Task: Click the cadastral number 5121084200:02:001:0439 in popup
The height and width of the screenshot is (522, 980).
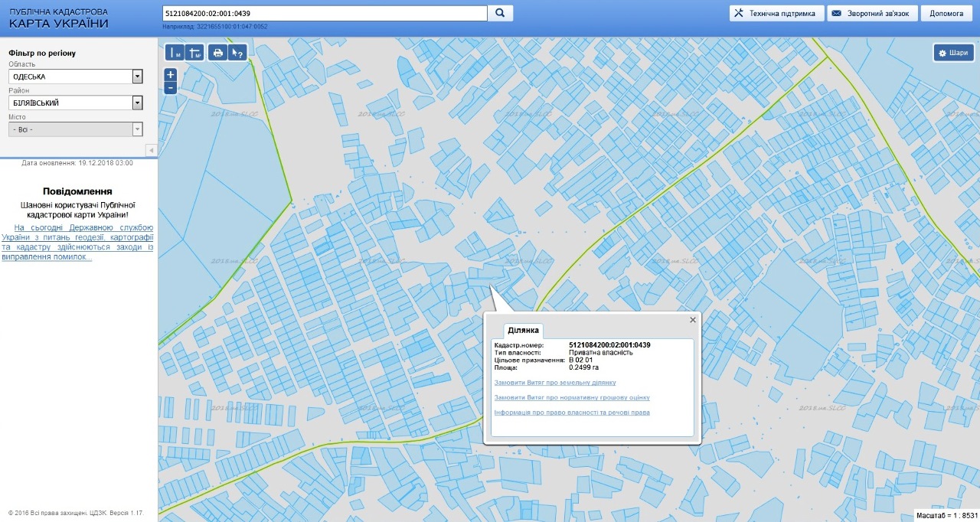Action: [x=610, y=345]
